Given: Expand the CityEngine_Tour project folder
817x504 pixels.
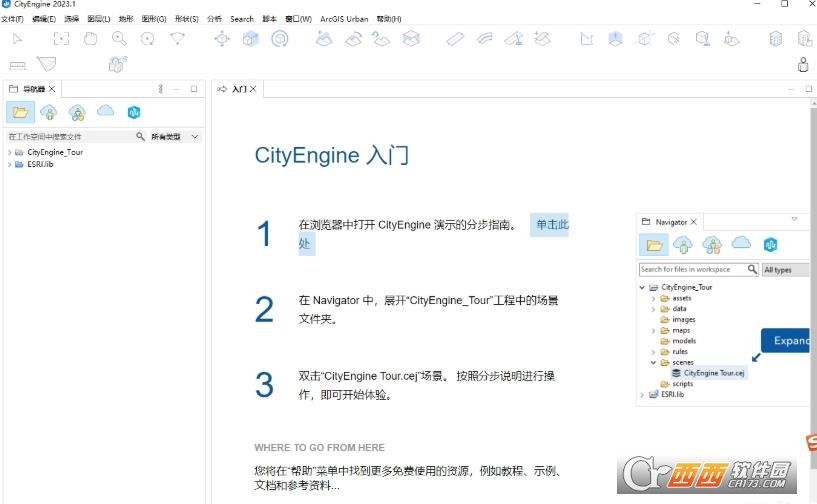Looking at the screenshot, I should [x=9, y=152].
